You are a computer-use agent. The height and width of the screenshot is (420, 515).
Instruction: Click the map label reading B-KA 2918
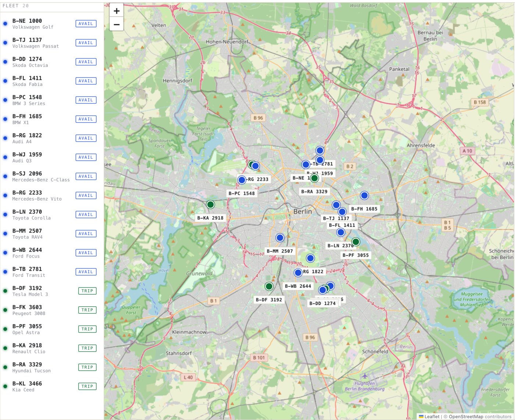click(210, 218)
